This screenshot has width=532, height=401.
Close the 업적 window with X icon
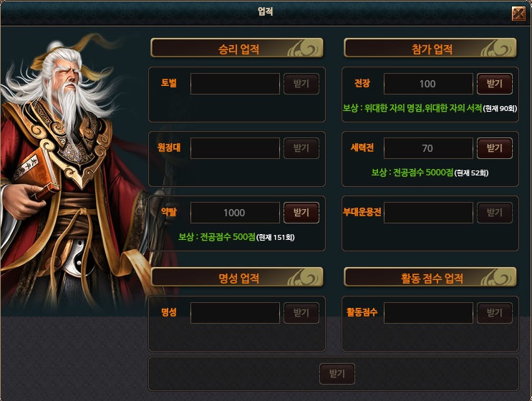[518, 14]
